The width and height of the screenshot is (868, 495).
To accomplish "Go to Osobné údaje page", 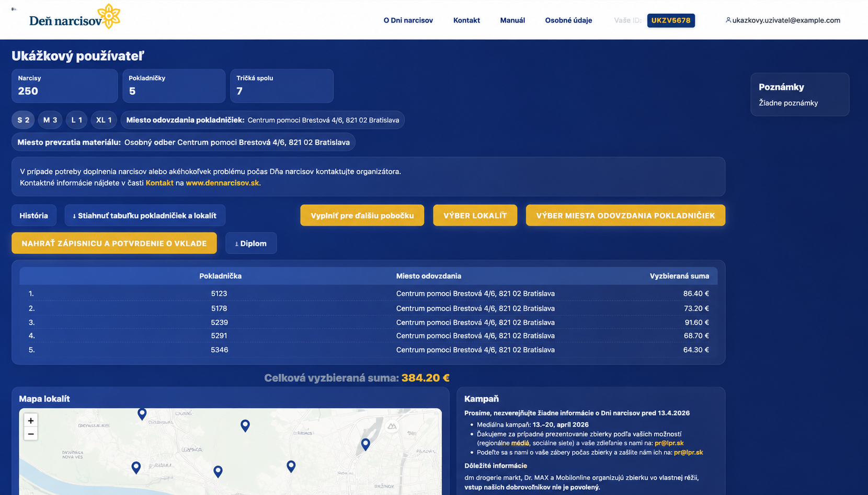I will [568, 20].
